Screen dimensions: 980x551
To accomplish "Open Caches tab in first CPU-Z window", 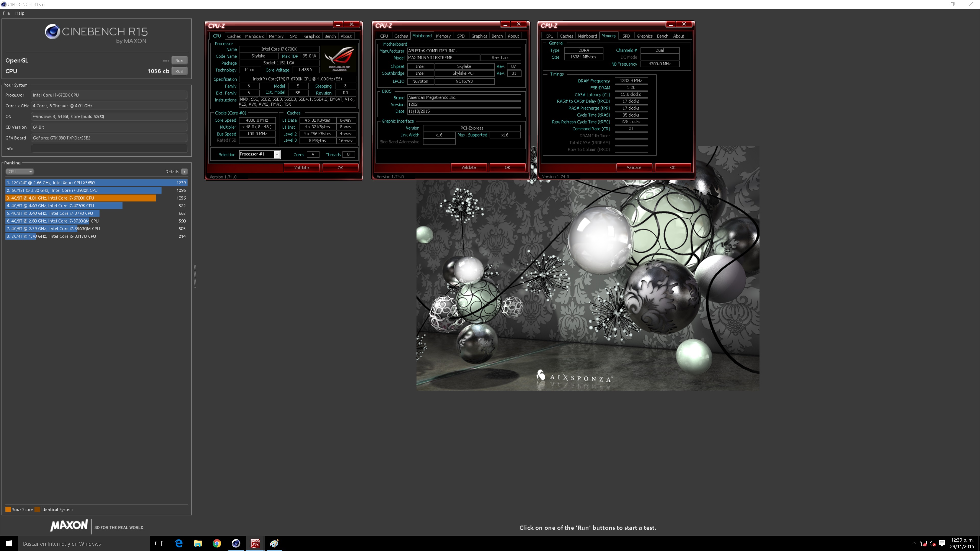I will [234, 36].
